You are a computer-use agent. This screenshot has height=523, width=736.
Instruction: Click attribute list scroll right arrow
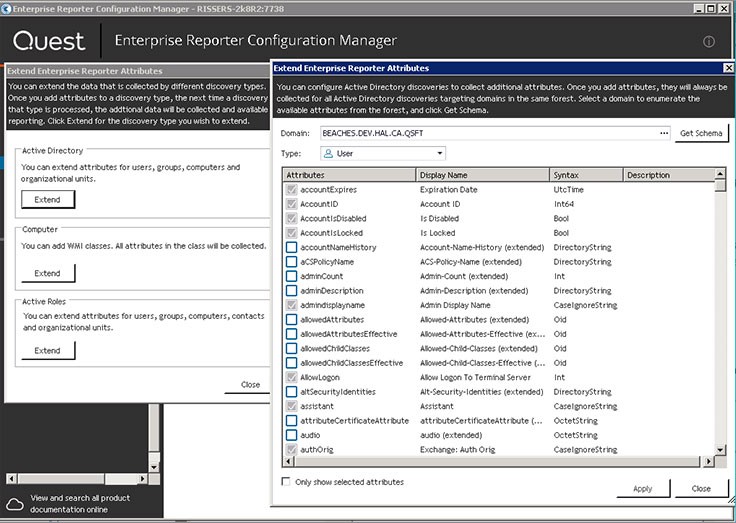point(708,461)
